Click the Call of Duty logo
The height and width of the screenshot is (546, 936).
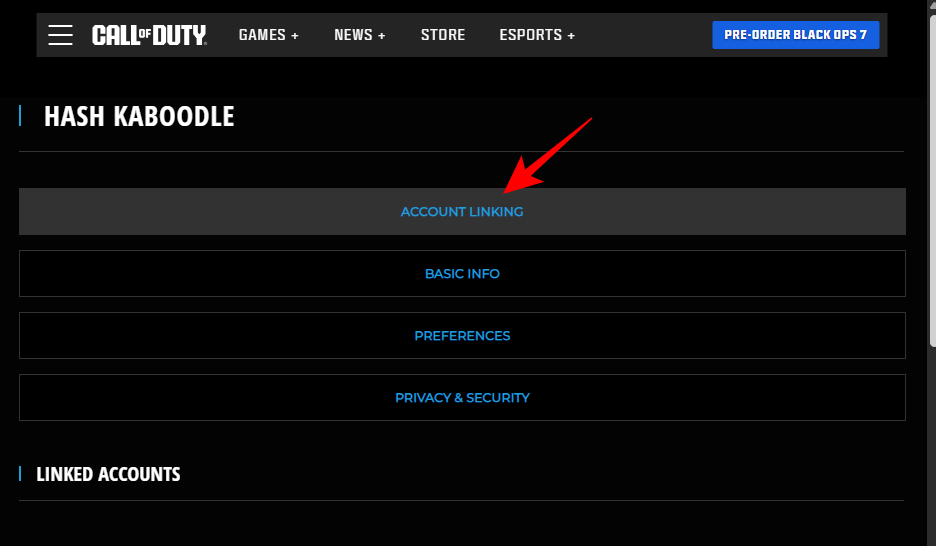coord(149,35)
